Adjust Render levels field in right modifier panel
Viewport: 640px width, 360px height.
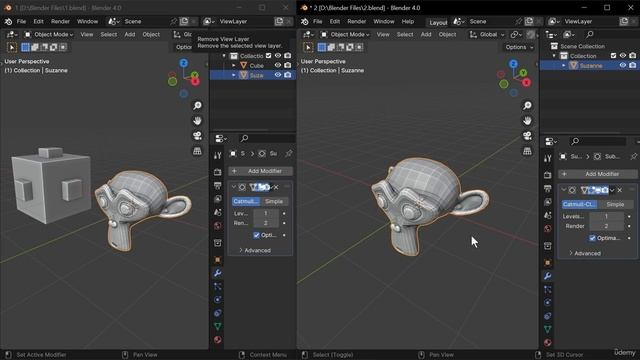pos(606,226)
